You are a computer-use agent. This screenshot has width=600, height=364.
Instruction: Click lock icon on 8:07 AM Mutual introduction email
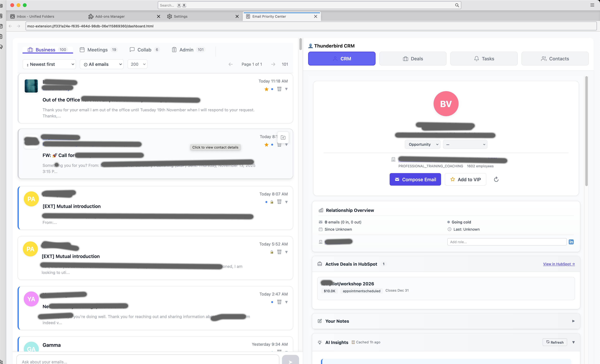[272, 202]
